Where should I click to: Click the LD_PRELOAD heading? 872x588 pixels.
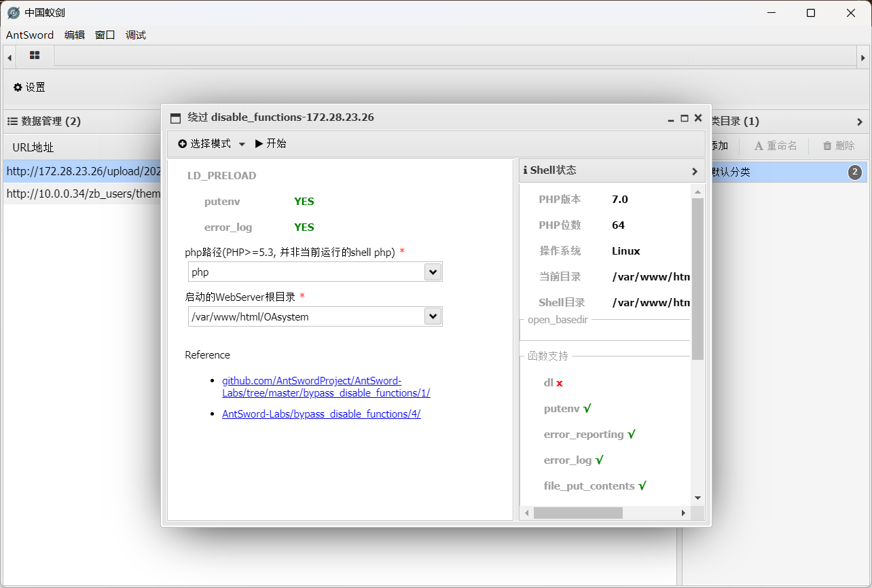[x=222, y=176]
